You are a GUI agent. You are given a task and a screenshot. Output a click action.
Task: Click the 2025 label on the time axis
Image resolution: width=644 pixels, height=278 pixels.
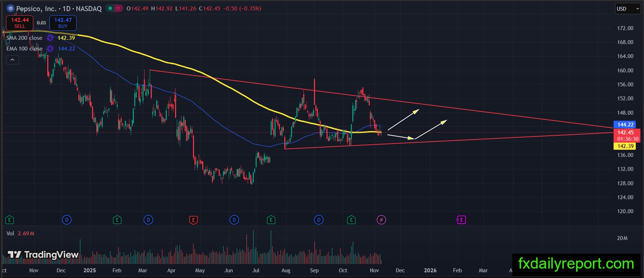pyautogui.click(x=89, y=270)
